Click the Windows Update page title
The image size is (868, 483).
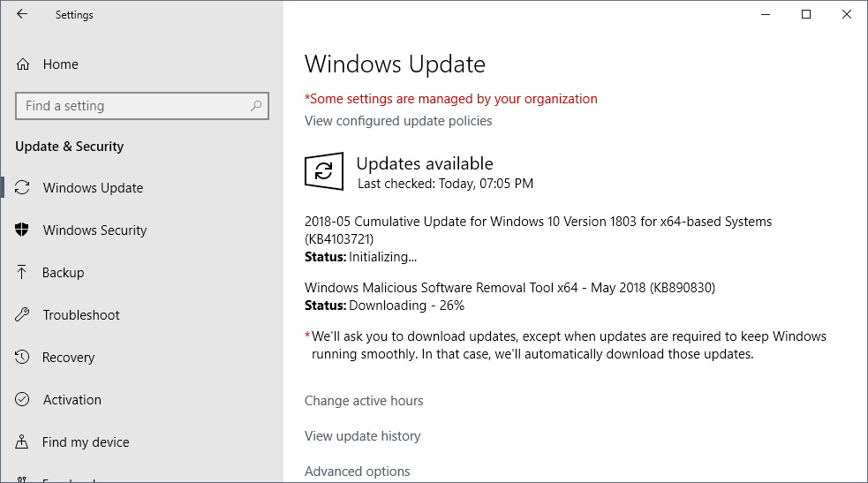point(395,64)
